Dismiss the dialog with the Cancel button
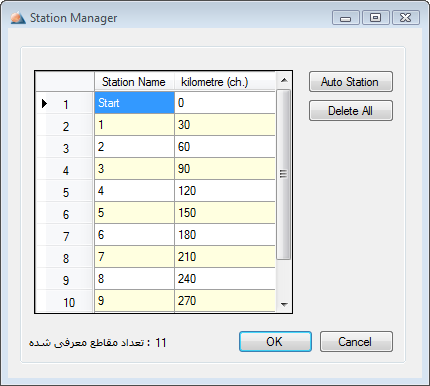Image resolution: width=430 pixels, height=386 pixels. coord(356,341)
